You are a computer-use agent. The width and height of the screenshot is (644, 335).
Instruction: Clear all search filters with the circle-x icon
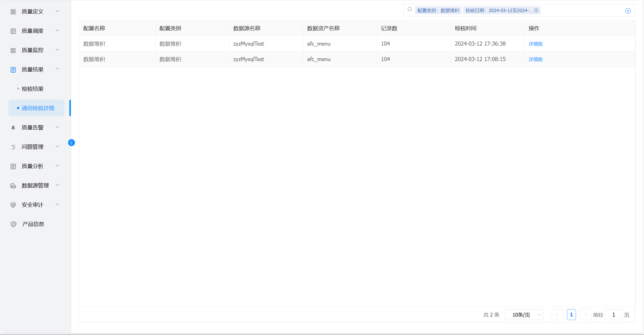(x=628, y=11)
